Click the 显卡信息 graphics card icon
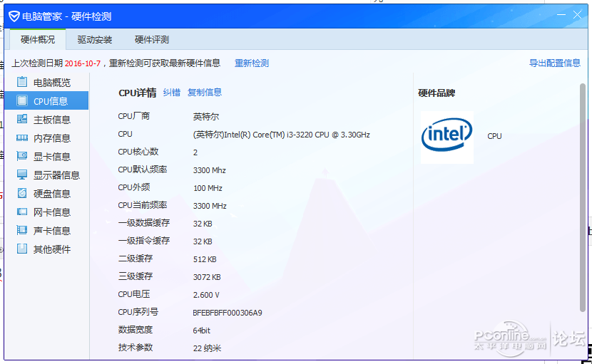Image resolution: width=592 pixels, height=364 pixels. [22, 156]
